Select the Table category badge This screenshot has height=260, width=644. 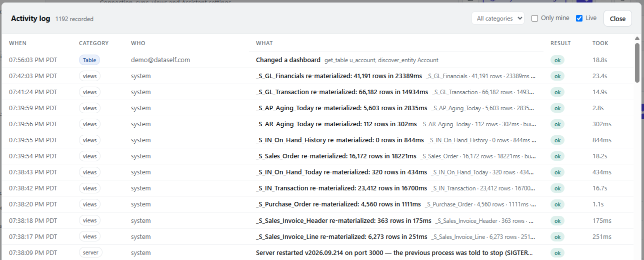click(x=89, y=60)
